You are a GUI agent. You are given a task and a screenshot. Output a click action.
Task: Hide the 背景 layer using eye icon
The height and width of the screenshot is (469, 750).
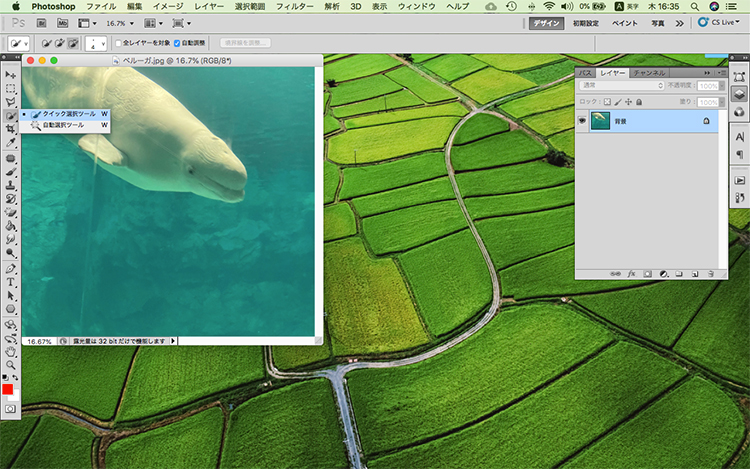tap(583, 120)
